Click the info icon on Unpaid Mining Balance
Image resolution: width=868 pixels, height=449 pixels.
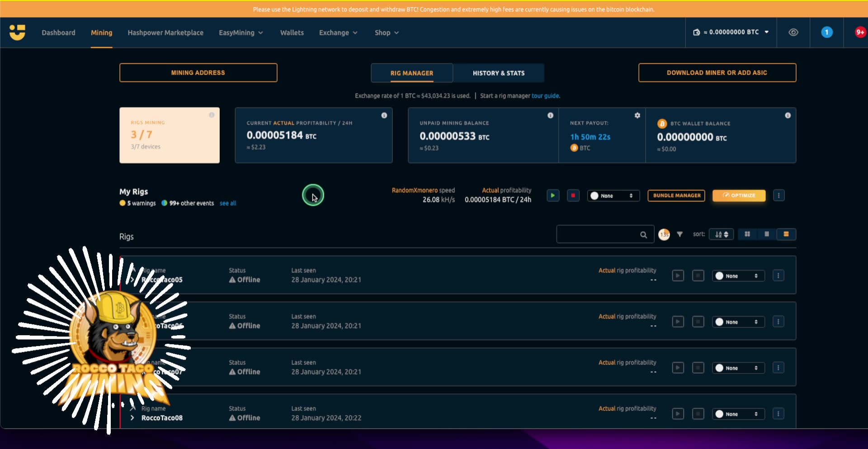pos(550,115)
